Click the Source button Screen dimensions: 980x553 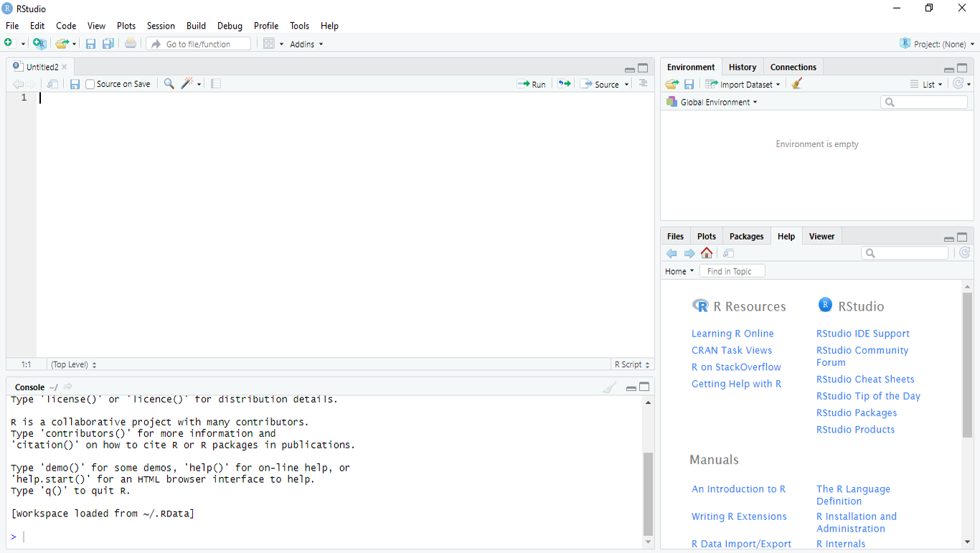(600, 84)
